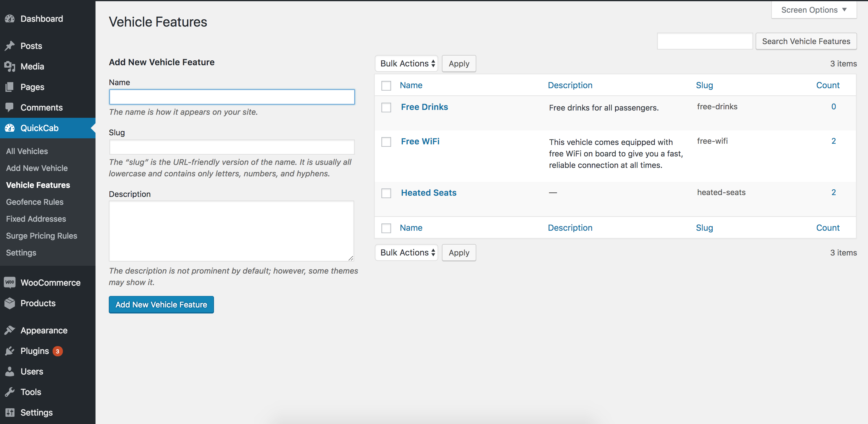Open the Free WiFi feature link

(420, 141)
